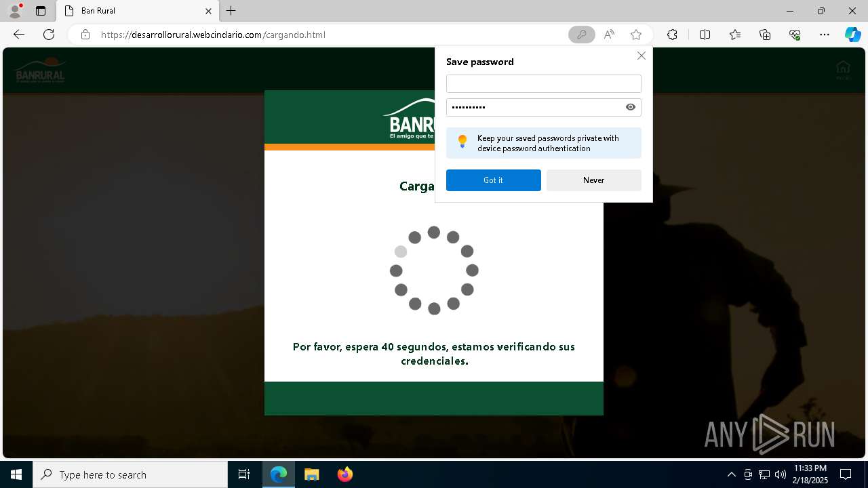Click the address bar URL
Image resolution: width=868 pixels, height=488 pixels.
(x=213, y=35)
